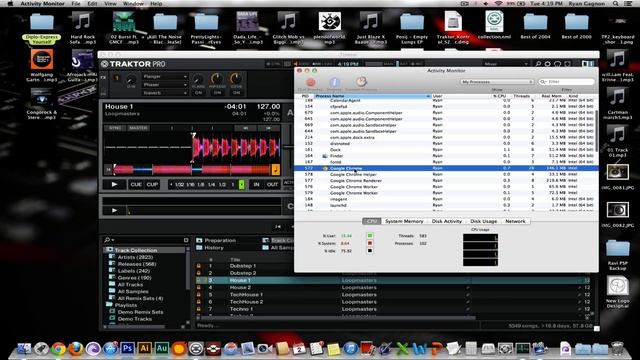This screenshot has width=640, height=360.
Task: Toggle the green loop size button
Action: point(241,184)
